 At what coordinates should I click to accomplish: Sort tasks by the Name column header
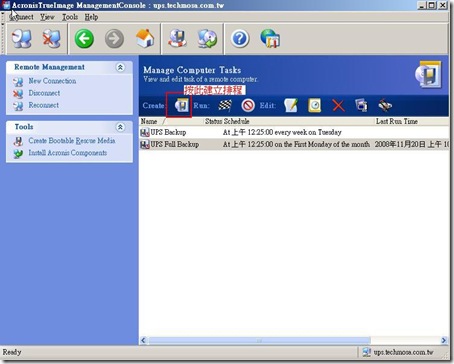coord(172,121)
